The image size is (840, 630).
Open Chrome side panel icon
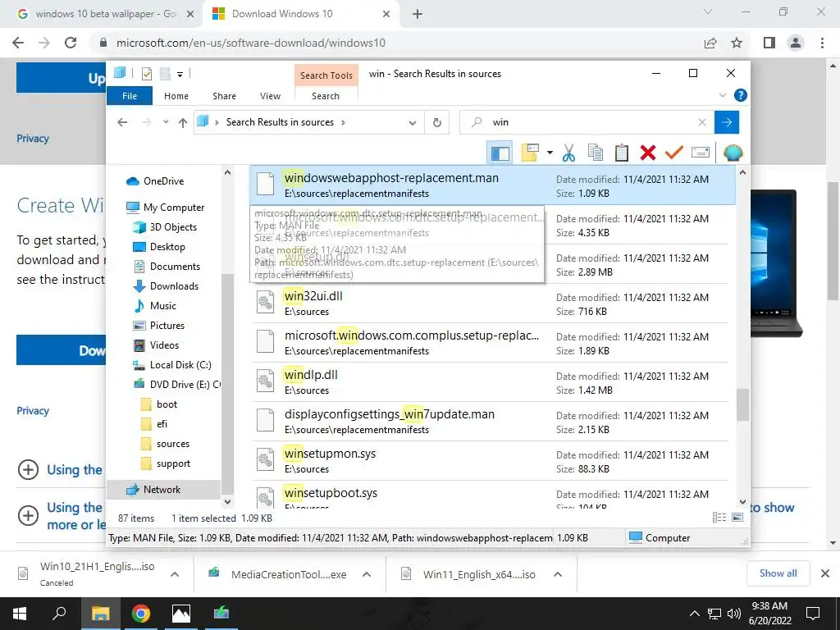point(769,43)
